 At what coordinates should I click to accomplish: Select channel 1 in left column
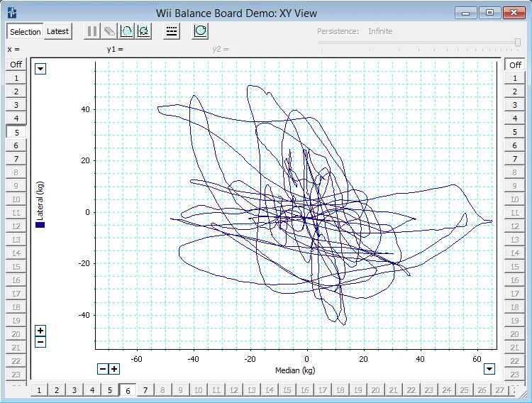[x=16, y=78]
